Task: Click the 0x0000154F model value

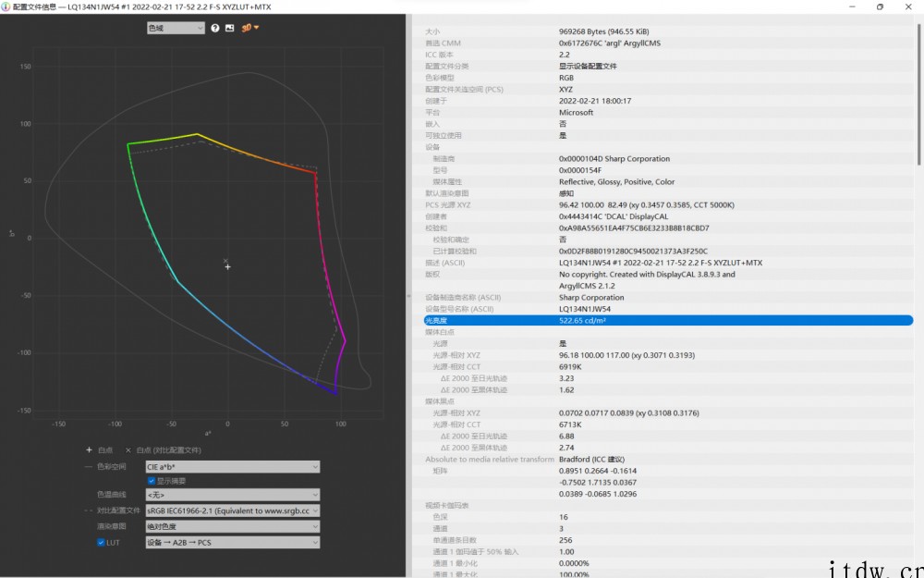Action: (x=580, y=170)
